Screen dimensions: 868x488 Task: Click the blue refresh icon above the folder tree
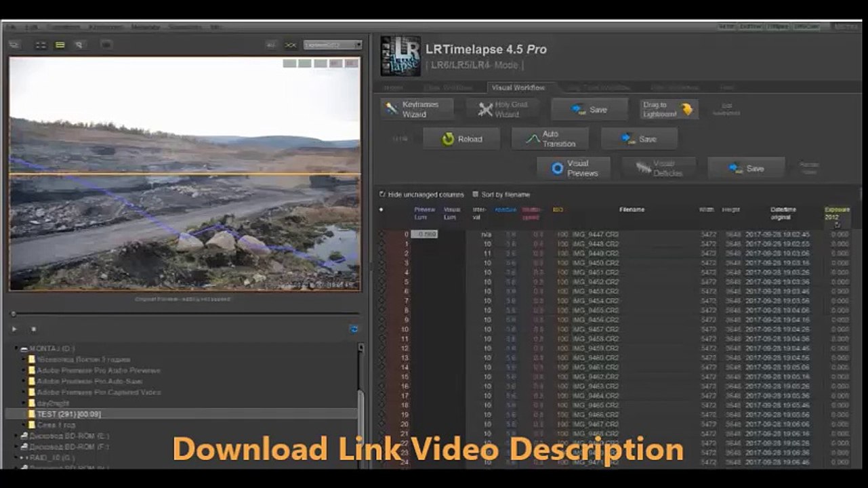pos(353,329)
